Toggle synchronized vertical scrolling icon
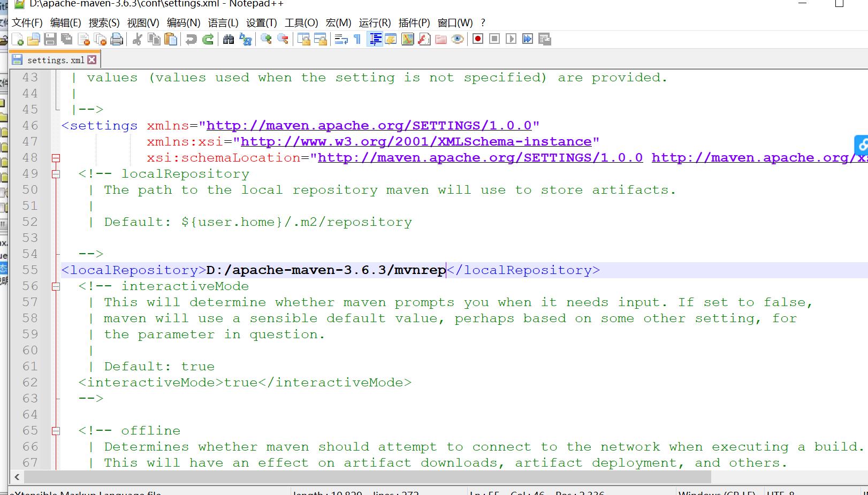This screenshot has height=495, width=868. pyautogui.click(x=304, y=39)
